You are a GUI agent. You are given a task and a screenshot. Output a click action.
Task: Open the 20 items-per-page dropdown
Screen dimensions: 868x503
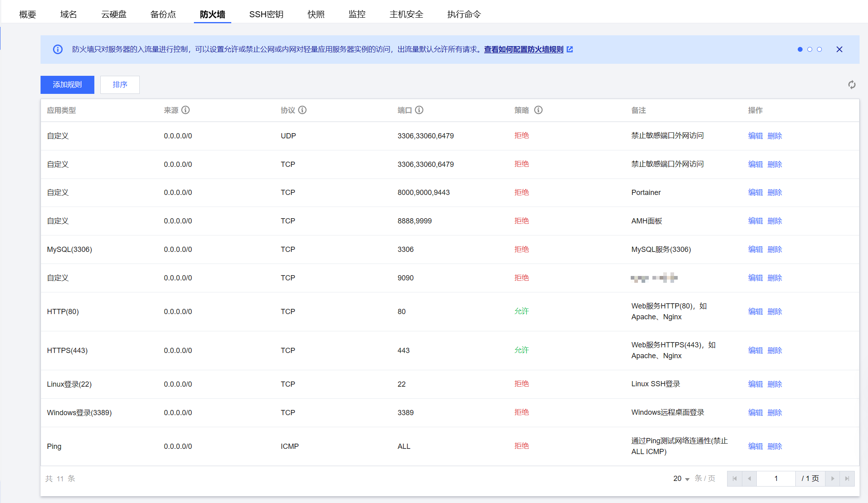point(681,479)
